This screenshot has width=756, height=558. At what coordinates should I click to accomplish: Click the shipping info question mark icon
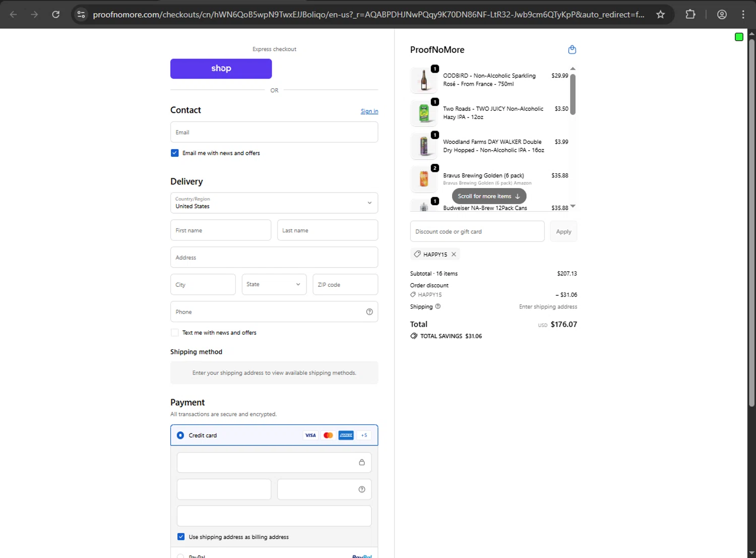pyautogui.click(x=438, y=306)
